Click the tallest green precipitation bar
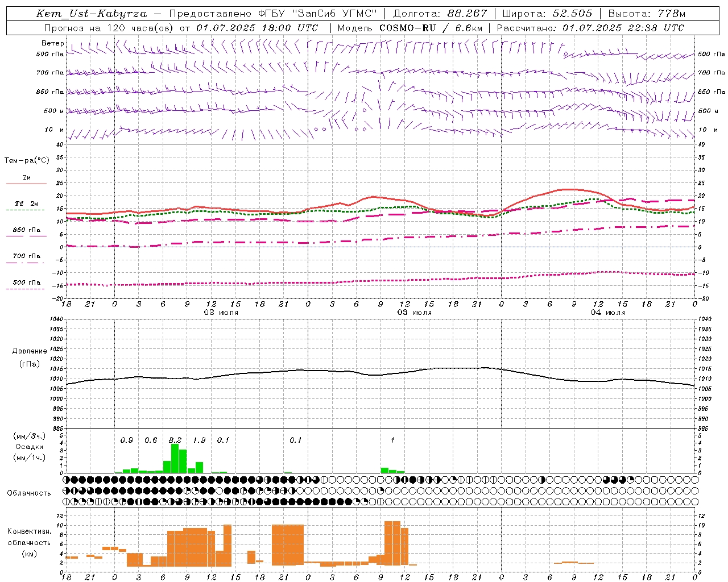This screenshot has width=728, height=582. (x=175, y=458)
